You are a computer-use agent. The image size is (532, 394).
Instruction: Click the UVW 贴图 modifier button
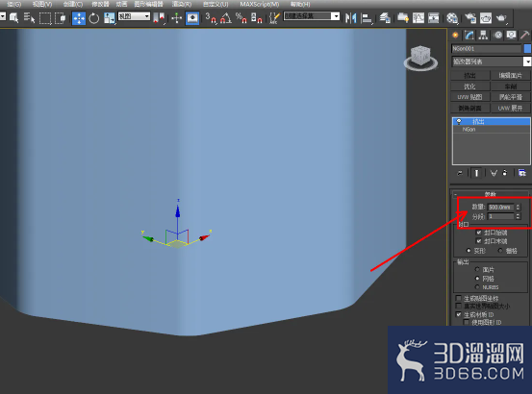[x=469, y=97]
